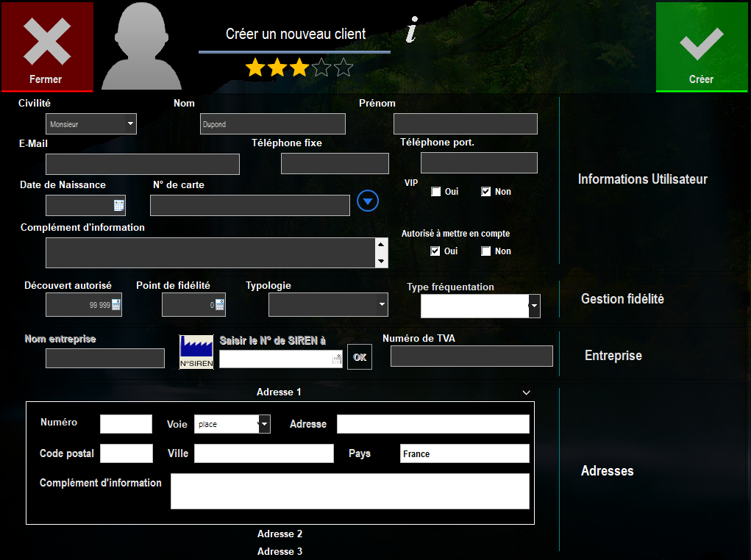Click the E-Mail input field

[x=143, y=164]
